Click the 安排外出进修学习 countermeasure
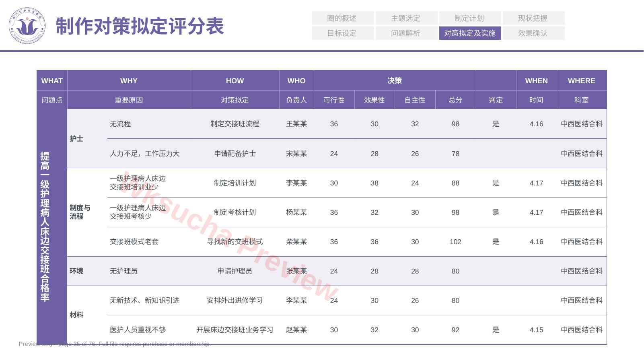The width and height of the screenshot is (644, 362). (235, 300)
